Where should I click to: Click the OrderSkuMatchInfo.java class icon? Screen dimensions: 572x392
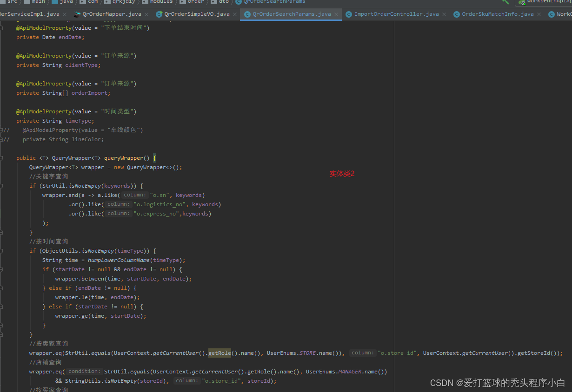point(457,14)
